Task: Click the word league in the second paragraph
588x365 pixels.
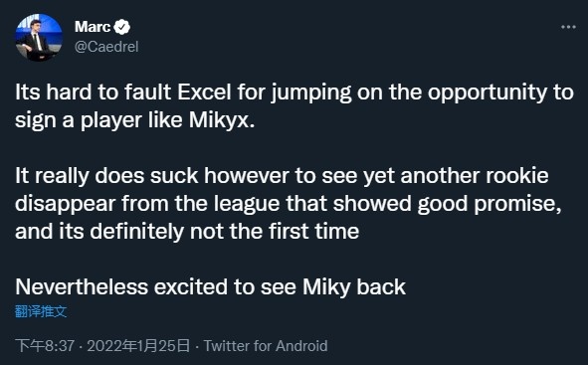Action: point(247,204)
